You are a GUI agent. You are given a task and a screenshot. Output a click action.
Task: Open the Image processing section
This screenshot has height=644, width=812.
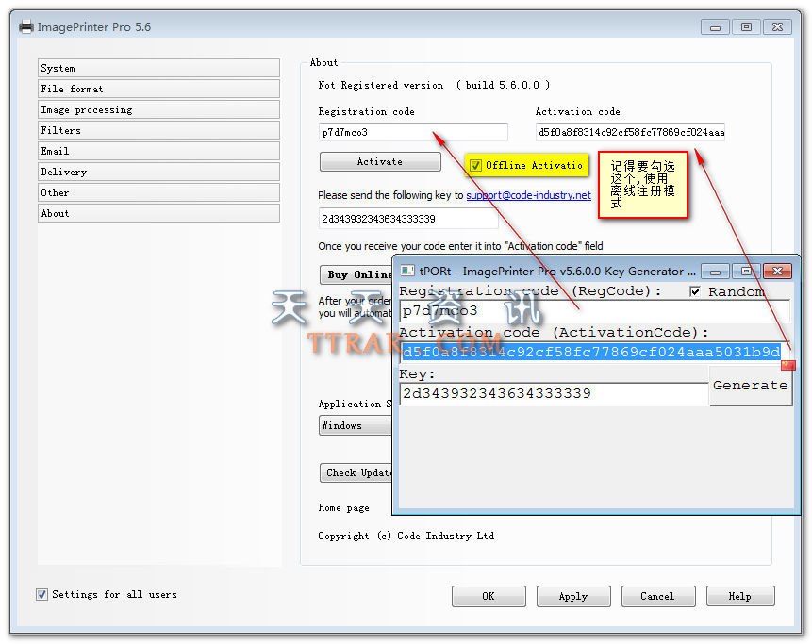point(158,109)
